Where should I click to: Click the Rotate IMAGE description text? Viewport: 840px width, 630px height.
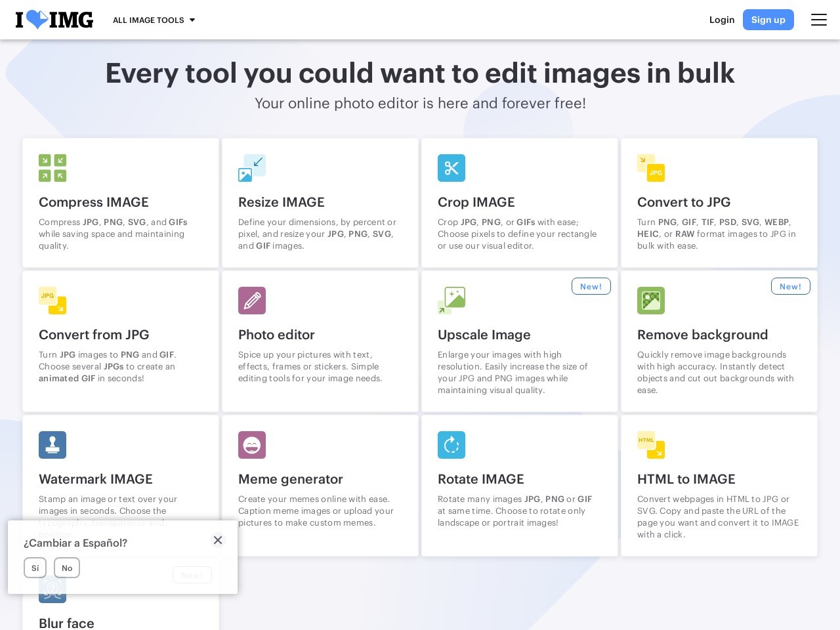515,511
